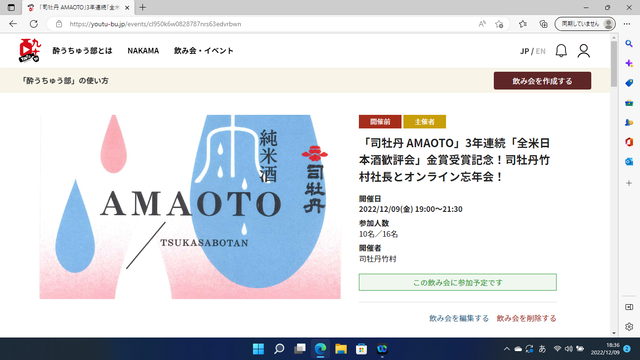This screenshot has width=640, height=360.
Task: Open the Windows Start menu
Action: point(258,349)
